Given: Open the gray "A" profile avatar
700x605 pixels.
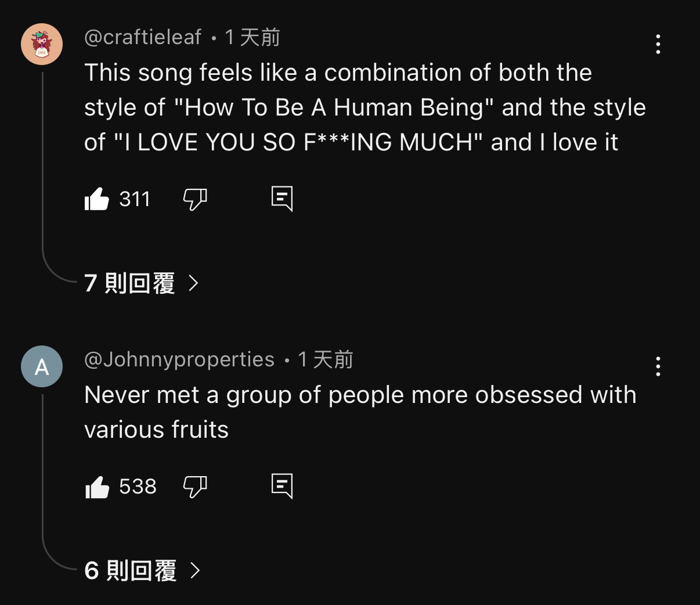Looking at the screenshot, I should tap(42, 366).
